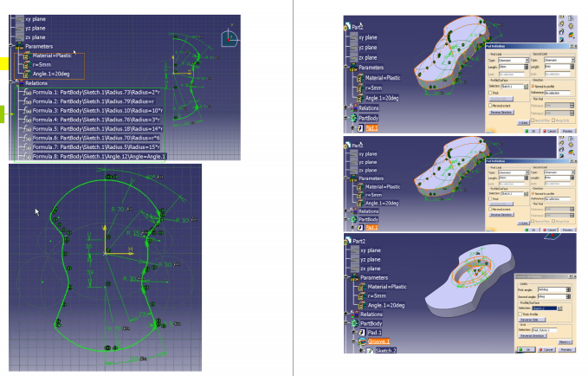Expand Sketch.2 node in Groove screenshot
This screenshot has height=376, width=588.
(x=361, y=350)
